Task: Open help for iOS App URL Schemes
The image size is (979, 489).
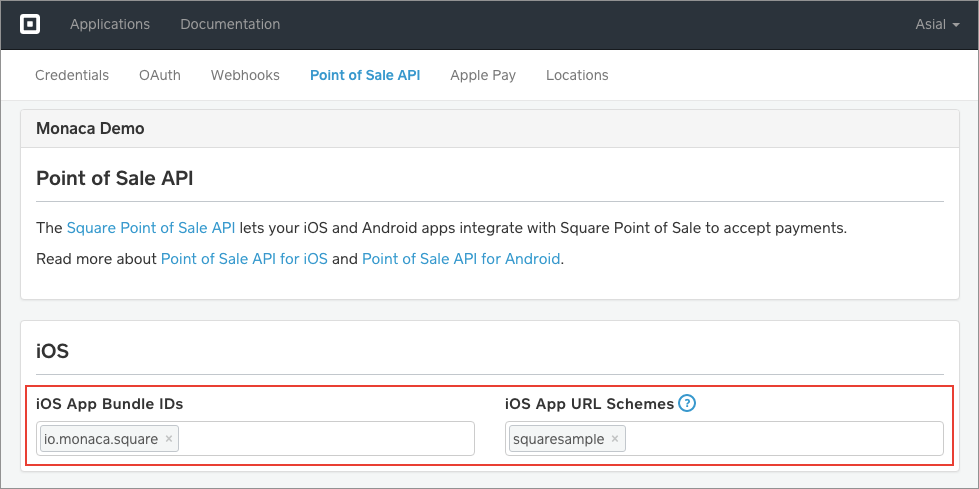Action: 687,404
